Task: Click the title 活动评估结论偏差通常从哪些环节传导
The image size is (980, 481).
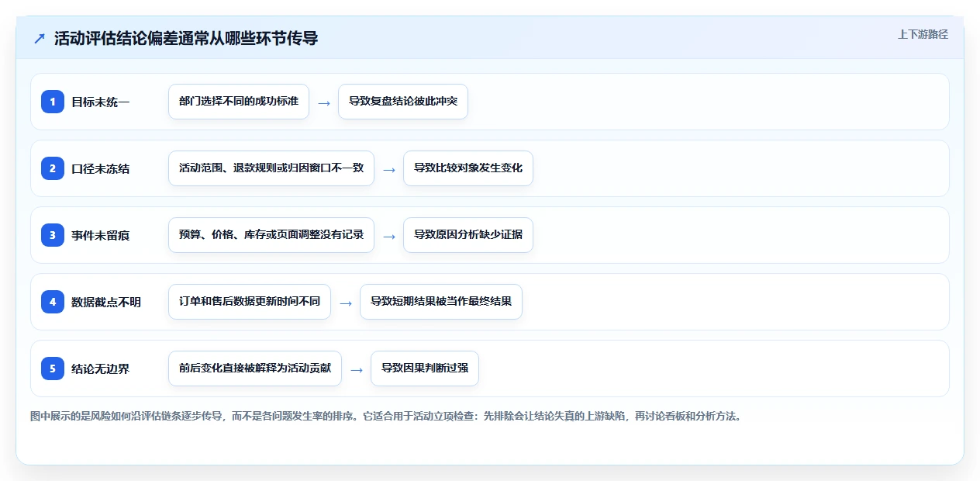Action: click(x=186, y=39)
